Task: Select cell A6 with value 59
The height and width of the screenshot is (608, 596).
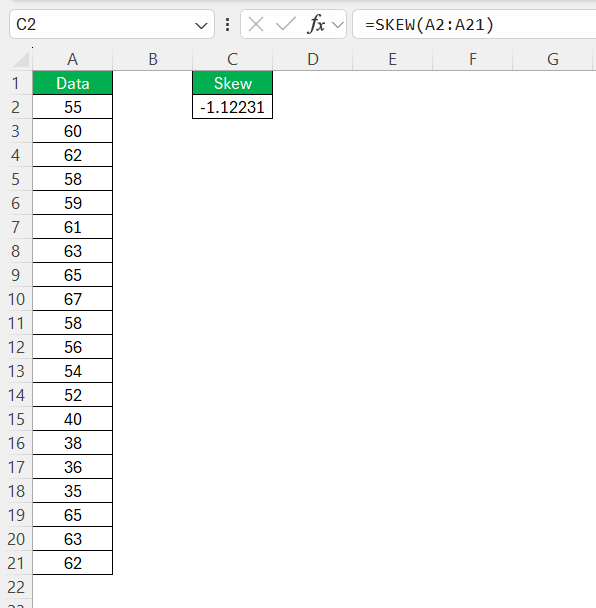Action: click(x=73, y=203)
